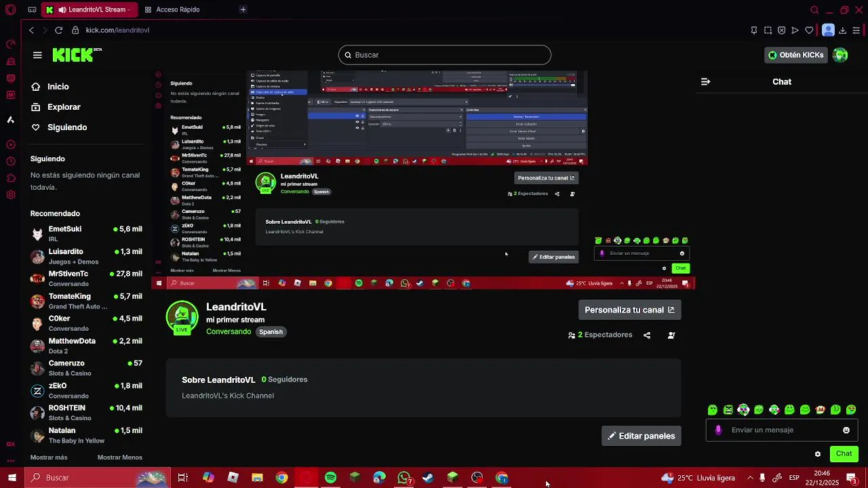Screen dimensions: 868x488
Task: Open chat emoji picker smiley
Action: (x=846, y=430)
